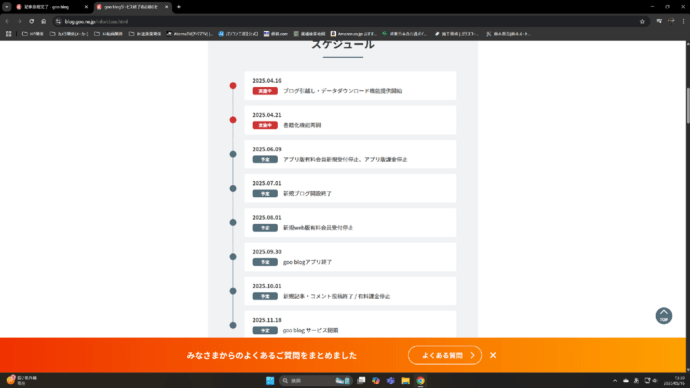This screenshot has width=690, height=388.
Task: Click the OneDrive cloud tray icon
Action: [x=626, y=381]
